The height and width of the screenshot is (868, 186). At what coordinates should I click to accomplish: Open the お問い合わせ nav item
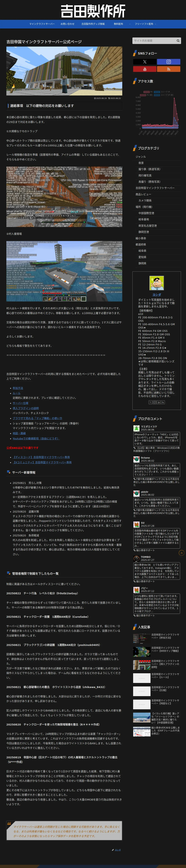click(67, 24)
